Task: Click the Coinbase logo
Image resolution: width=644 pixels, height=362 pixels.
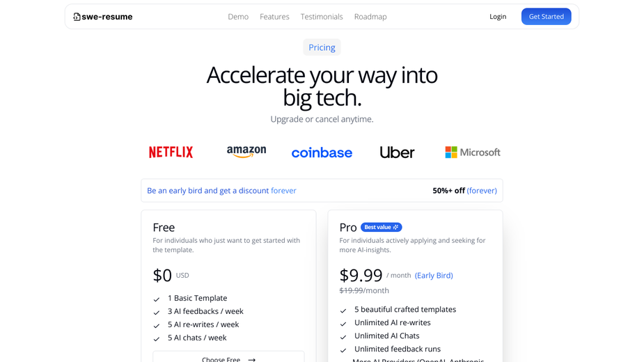Action: point(322,153)
